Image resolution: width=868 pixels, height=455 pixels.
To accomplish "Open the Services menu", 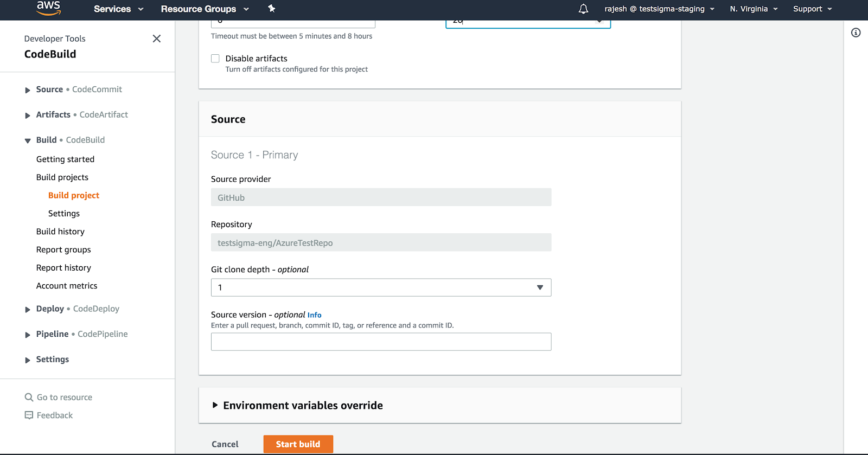I will coord(118,9).
